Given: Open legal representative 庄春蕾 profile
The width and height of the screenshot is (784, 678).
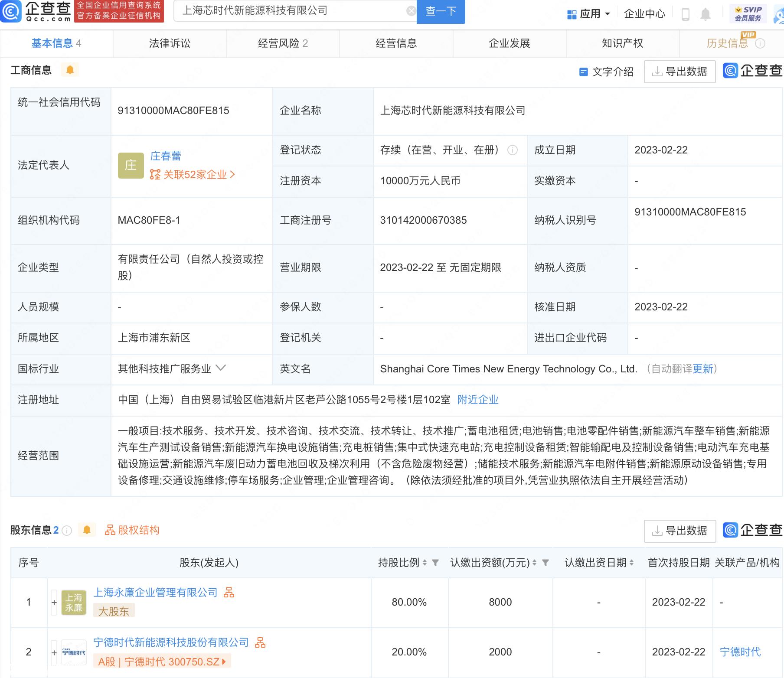Looking at the screenshot, I should tap(166, 156).
